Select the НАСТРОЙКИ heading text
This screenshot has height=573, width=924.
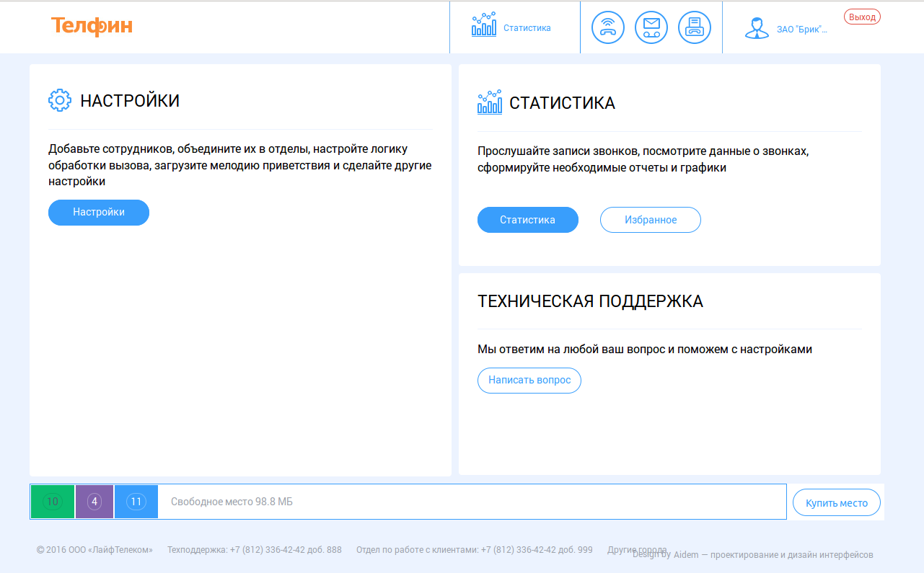click(x=130, y=101)
